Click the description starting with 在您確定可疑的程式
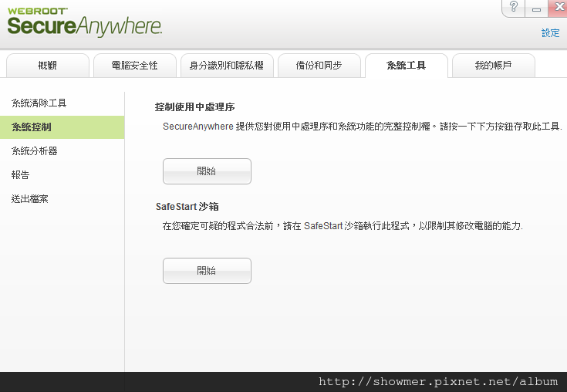The height and width of the screenshot is (392, 567). click(x=343, y=226)
